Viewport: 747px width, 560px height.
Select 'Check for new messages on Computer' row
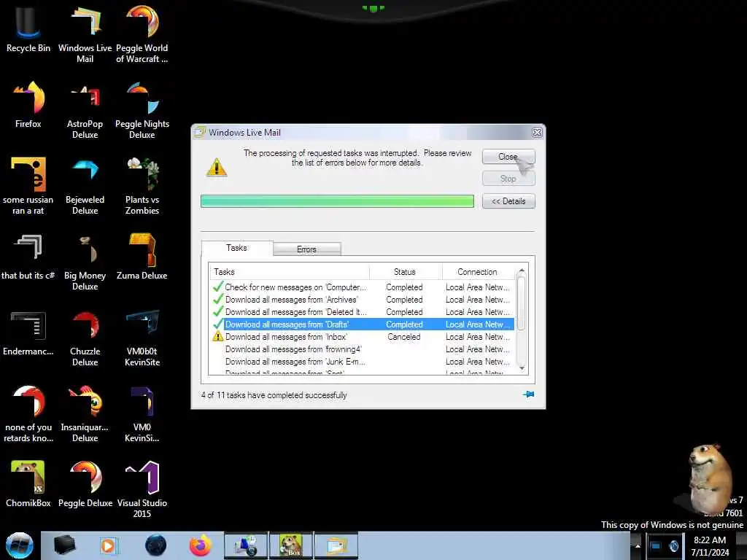pyautogui.click(x=363, y=287)
